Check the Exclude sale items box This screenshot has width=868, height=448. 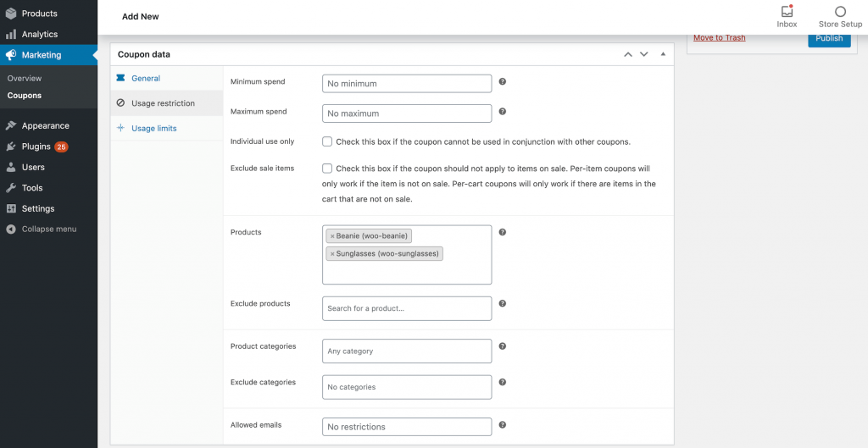coord(327,169)
